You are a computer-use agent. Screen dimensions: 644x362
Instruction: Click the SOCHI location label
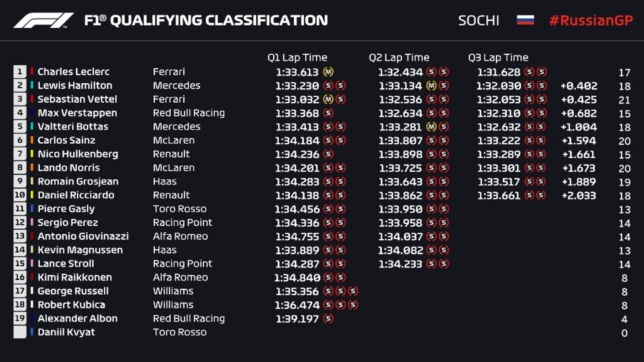pyautogui.click(x=479, y=20)
